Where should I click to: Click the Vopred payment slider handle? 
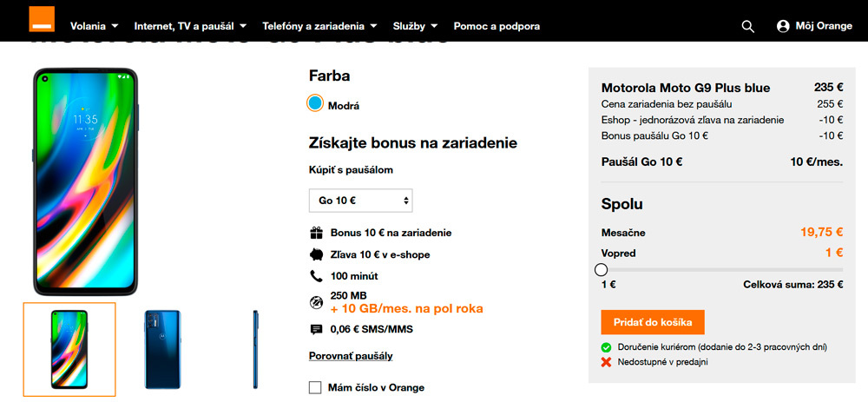pos(602,270)
